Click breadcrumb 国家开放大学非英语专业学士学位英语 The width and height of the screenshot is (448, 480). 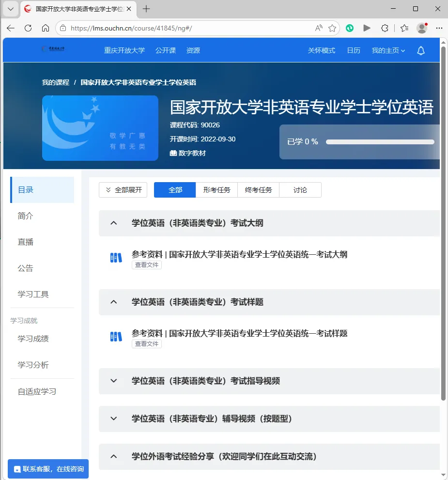(139, 82)
